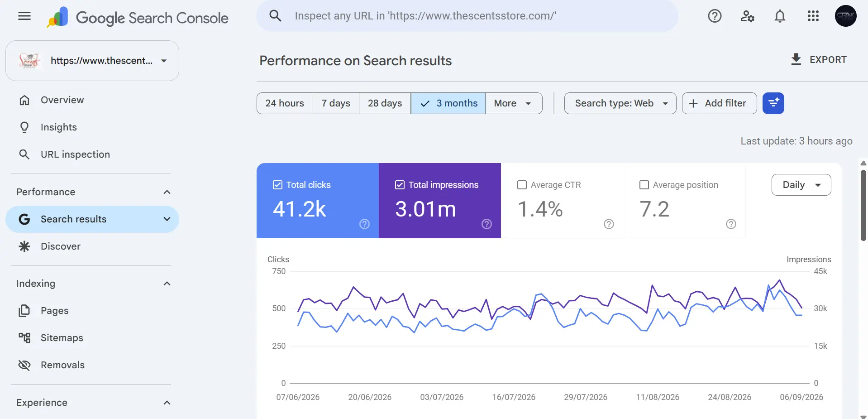Open the Google apps grid
This screenshot has width=868, height=419.
(x=813, y=16)
